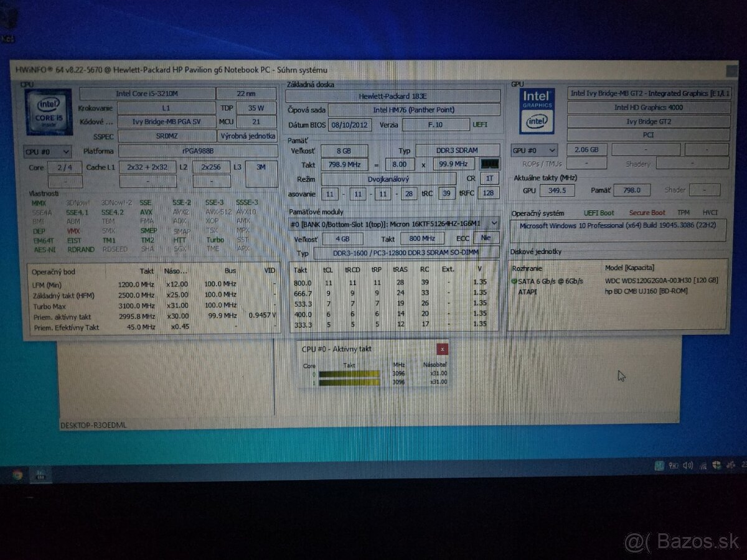Click the WDC WDS120G2G0A drive entry
Viewport: 747px width, 560px height.
661,281
